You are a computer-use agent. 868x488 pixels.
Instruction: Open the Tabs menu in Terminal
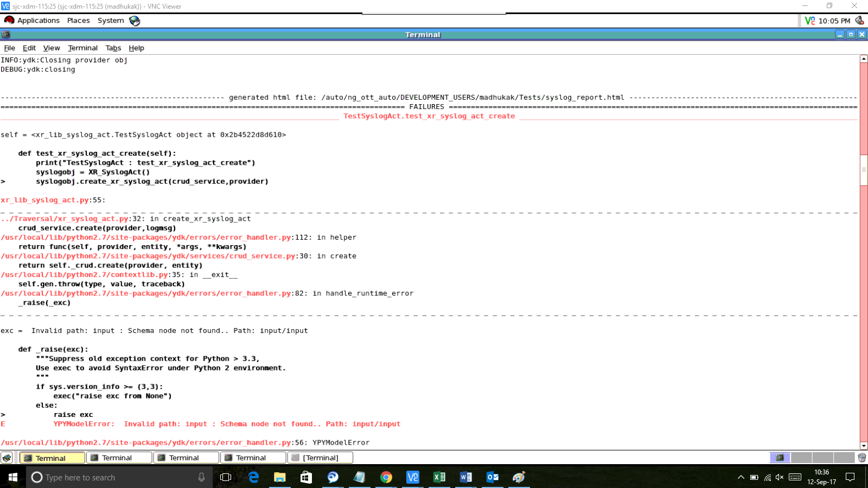[113, 48]
